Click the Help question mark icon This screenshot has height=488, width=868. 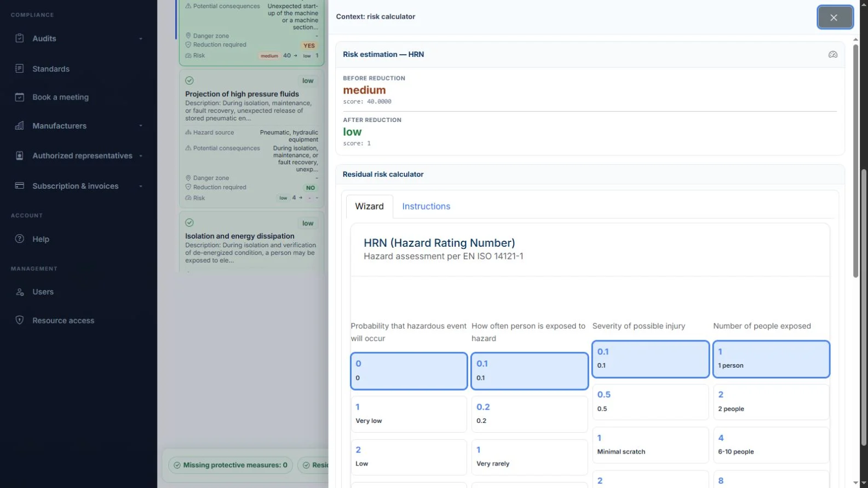[20, 239]
